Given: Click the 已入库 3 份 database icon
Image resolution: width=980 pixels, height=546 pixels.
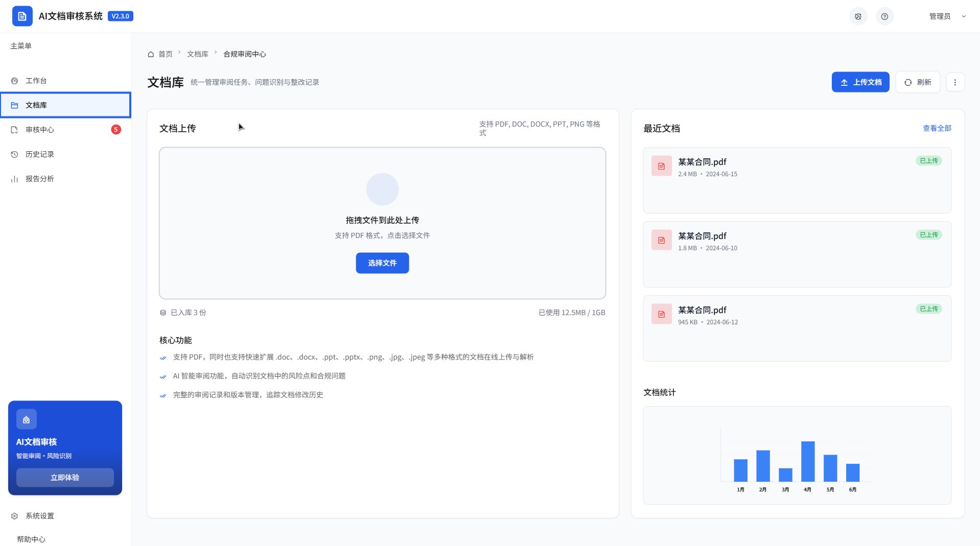Looking at the screenshot, I should [x=163, y=313].
